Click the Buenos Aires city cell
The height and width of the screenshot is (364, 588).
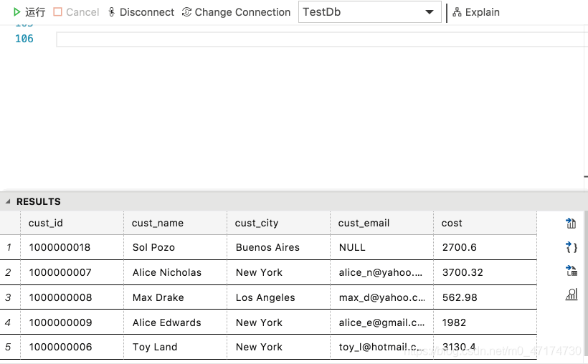click(279, 247)
